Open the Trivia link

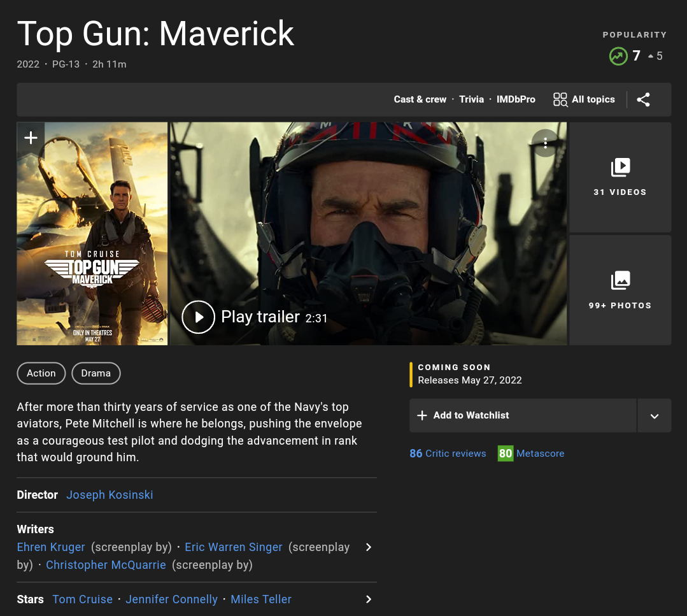(471, 99)
